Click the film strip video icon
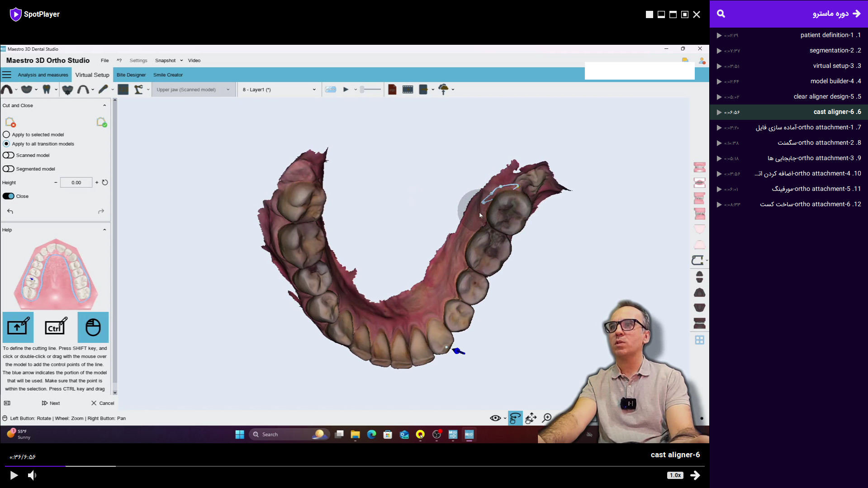The image size is (868, 488). (408, 90)
